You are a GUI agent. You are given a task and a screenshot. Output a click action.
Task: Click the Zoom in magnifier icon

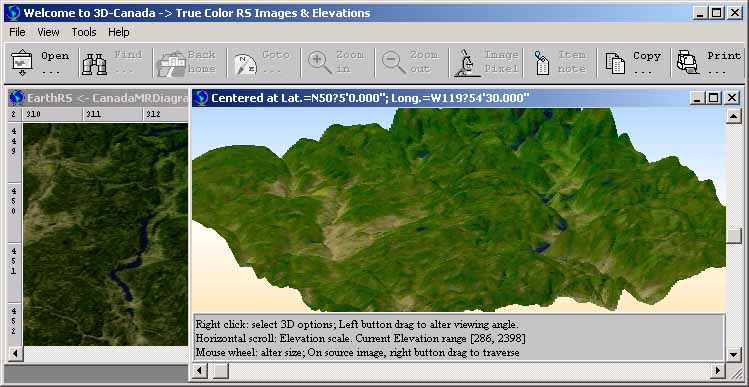pos(320,63)
